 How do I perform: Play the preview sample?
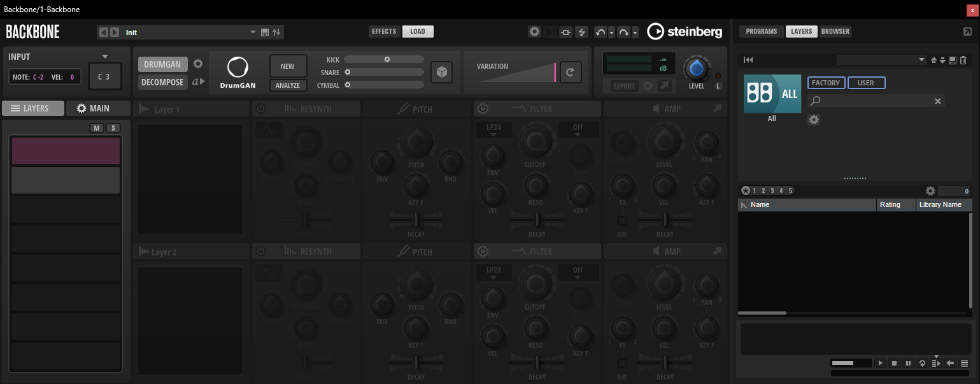(880, 363)
